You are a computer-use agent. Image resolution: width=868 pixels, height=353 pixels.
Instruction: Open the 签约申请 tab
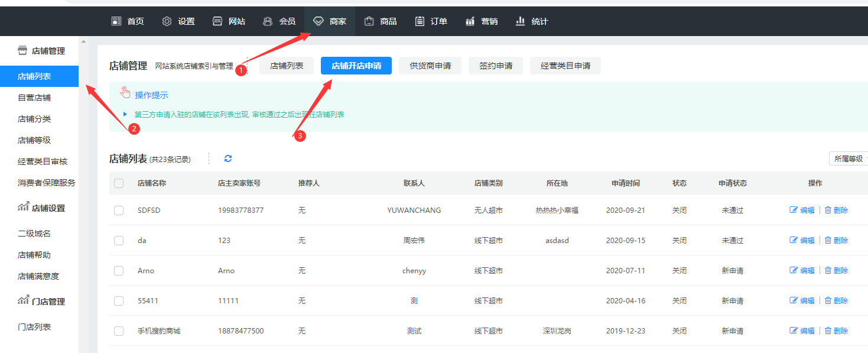click(495, 66)
